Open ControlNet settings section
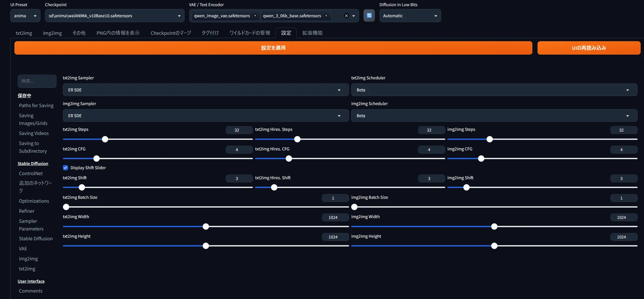 (31, 174)
